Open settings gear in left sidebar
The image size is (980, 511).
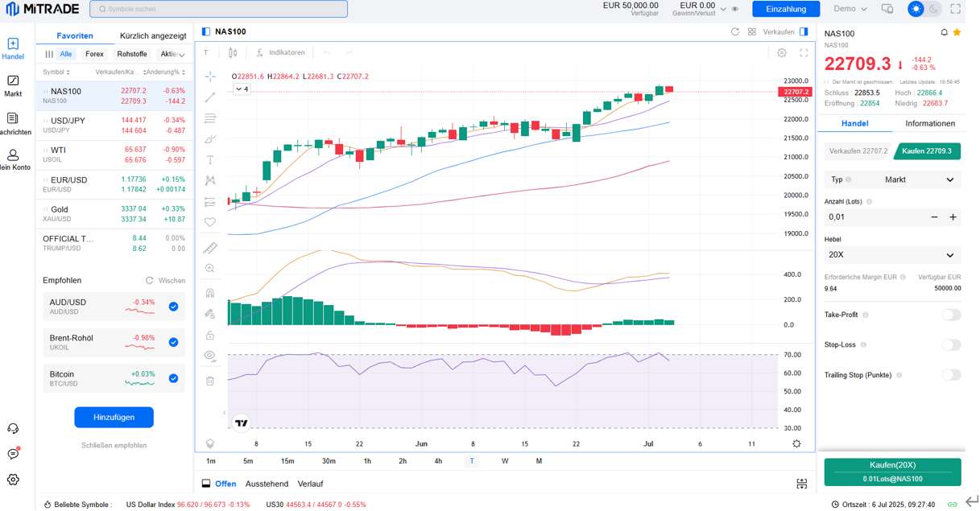click(13, 480)
